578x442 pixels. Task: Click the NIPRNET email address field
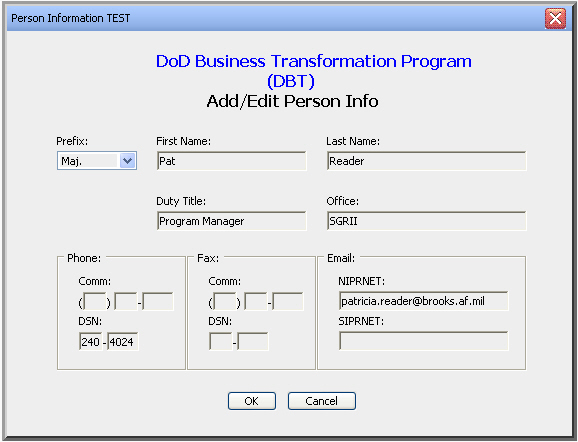(x=424, y=301)
